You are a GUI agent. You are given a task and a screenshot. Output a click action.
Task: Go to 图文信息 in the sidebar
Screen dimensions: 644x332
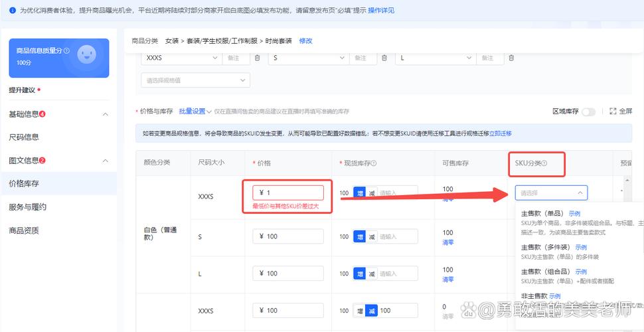point(24,161)
